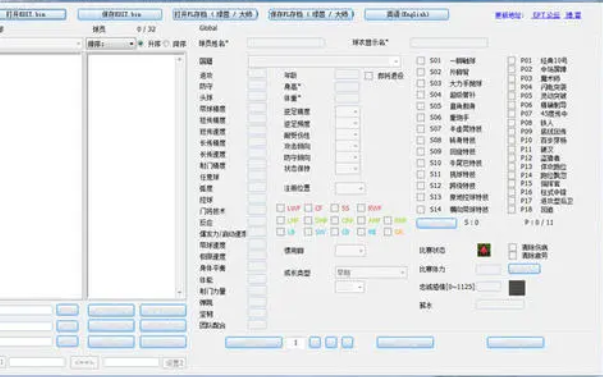
Task: Switch language with the English button
Action: pyautogui.click(x=406, y=15)
